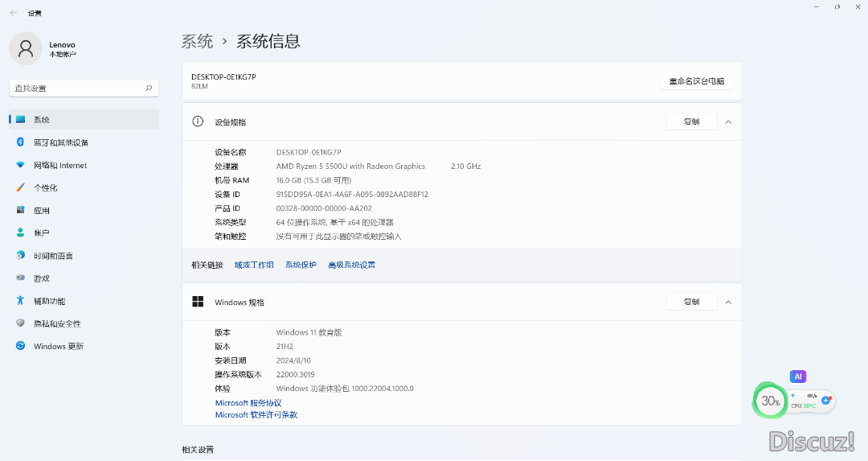Click the back arrow in Settings header
This screenshot has height=461, width=868.
pos(14,13)
